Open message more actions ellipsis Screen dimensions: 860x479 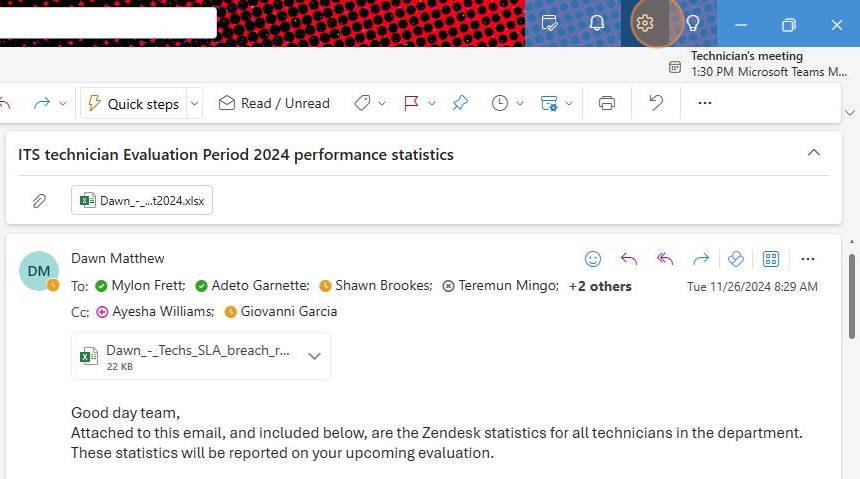pos(808,259)
